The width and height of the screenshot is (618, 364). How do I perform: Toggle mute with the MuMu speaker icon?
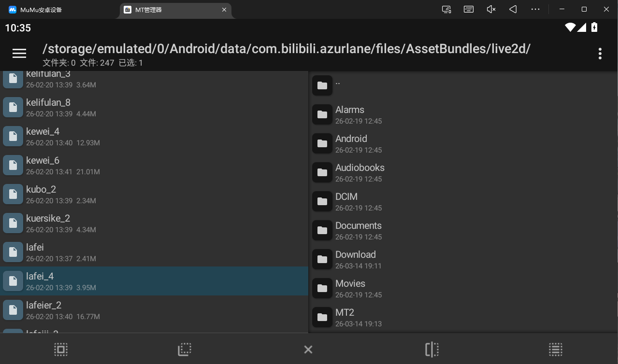(x=491, y=9)
